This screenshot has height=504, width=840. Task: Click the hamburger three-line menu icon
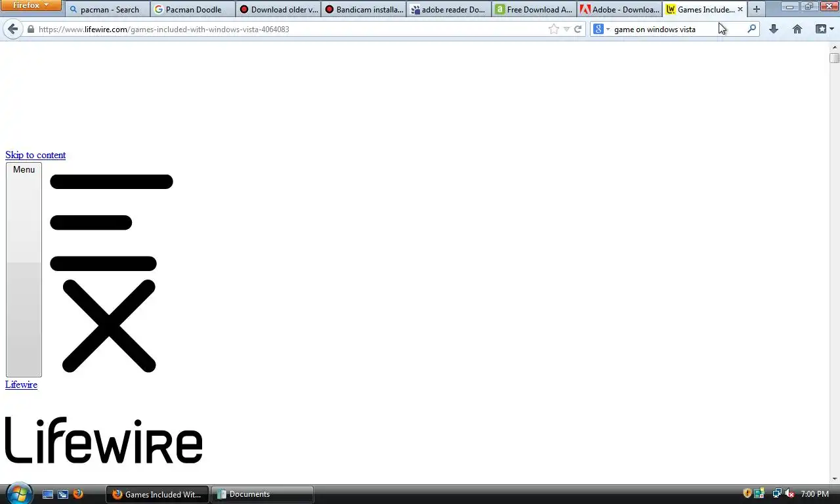click(x=112, y=222)
